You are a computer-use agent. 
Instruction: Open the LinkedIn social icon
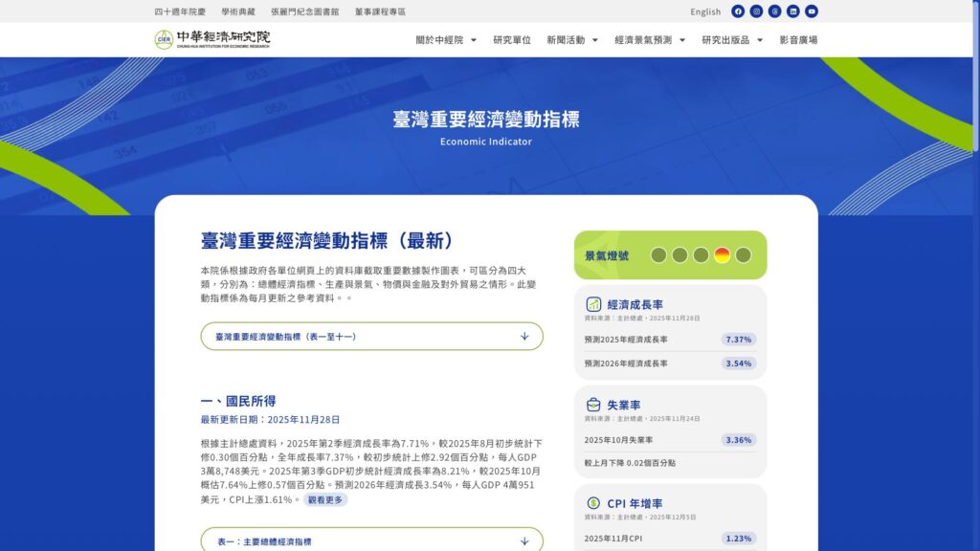(x=793, y=11)
